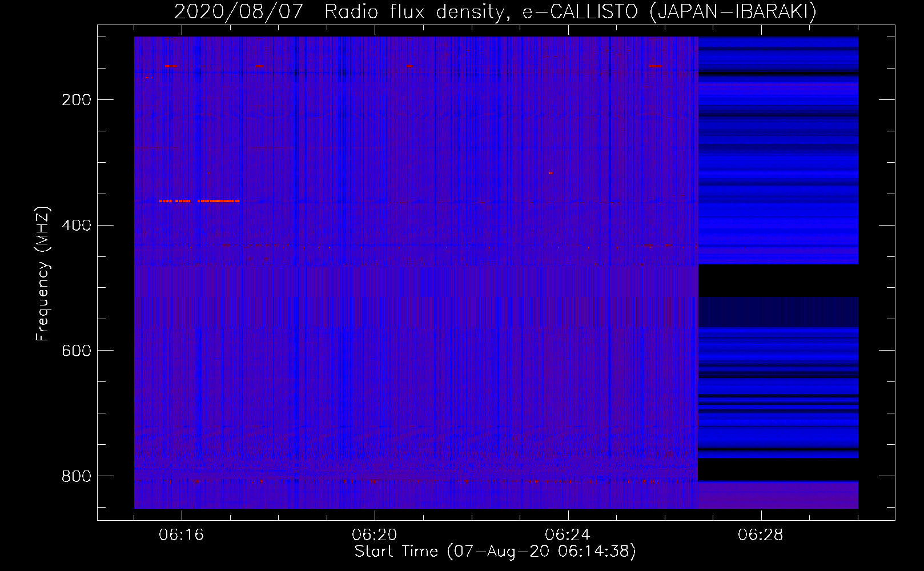Click the 800 frequency tick label
924x571 pixels.
77,476
